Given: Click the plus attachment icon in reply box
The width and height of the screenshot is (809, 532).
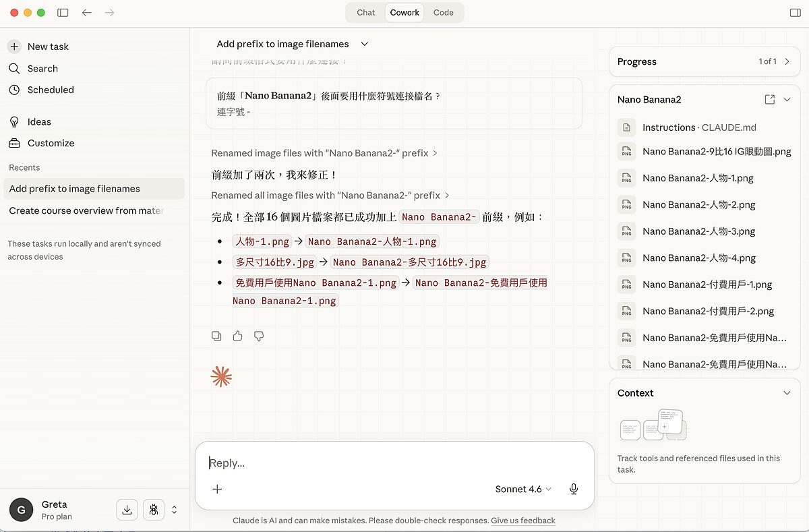Looking at the screenshot, I should (x=217, y=489).
